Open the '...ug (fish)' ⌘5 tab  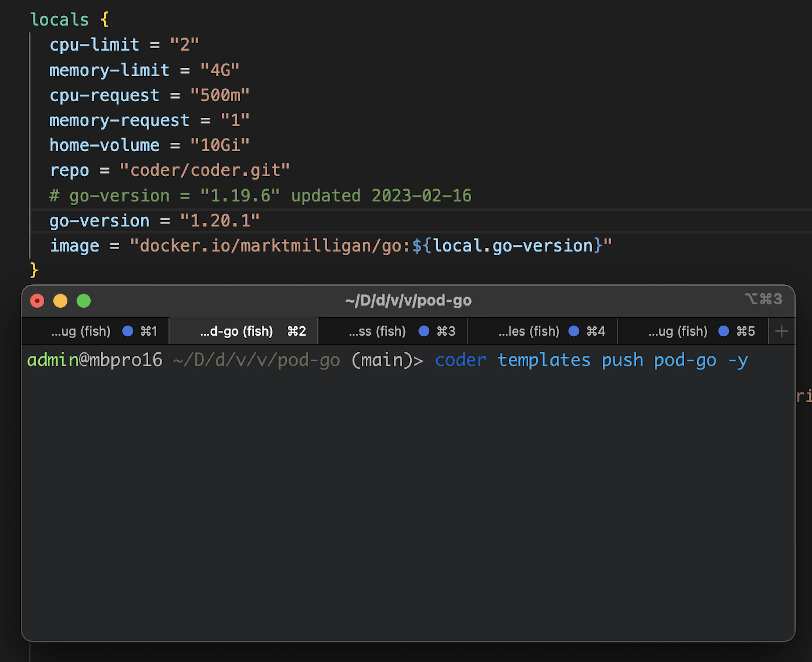693,331
